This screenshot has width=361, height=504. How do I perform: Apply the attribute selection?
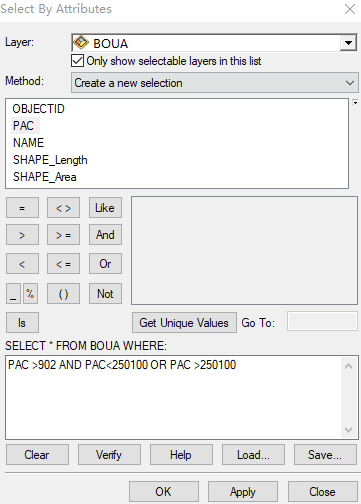(243, 492)
